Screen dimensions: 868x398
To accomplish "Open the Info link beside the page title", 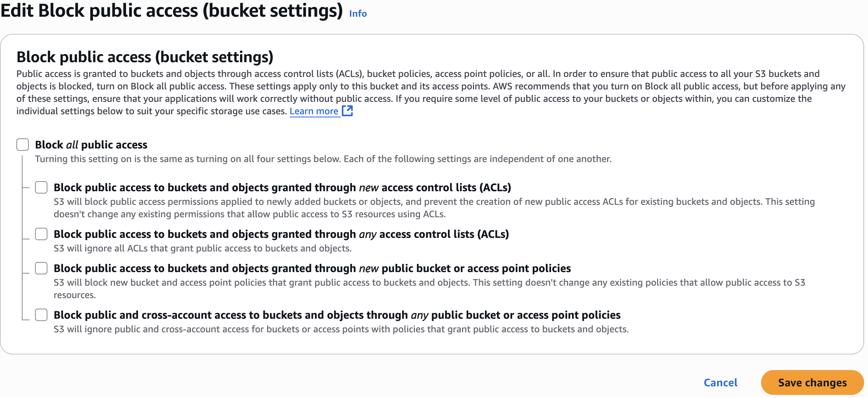I will pyautogui.click(x=358, y=14).
